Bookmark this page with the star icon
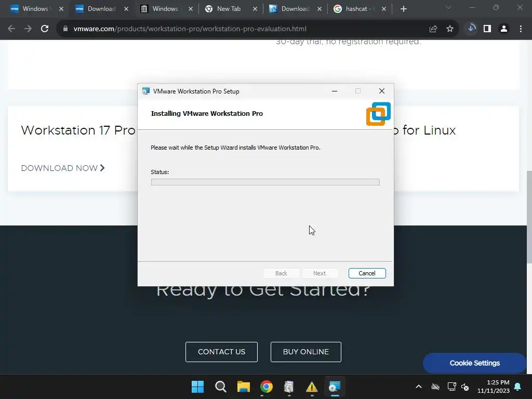This screenshot has width=532, height=399. click(450, 29)
